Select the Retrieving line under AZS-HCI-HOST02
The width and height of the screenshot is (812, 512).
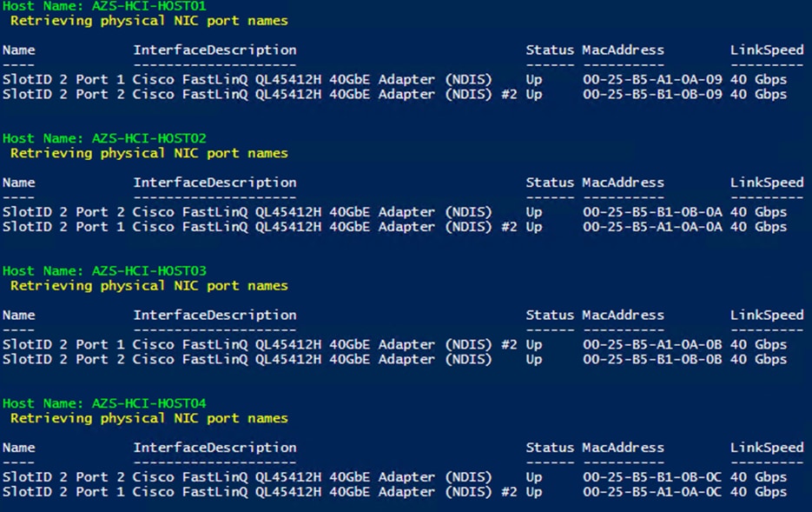coord(149,153)
